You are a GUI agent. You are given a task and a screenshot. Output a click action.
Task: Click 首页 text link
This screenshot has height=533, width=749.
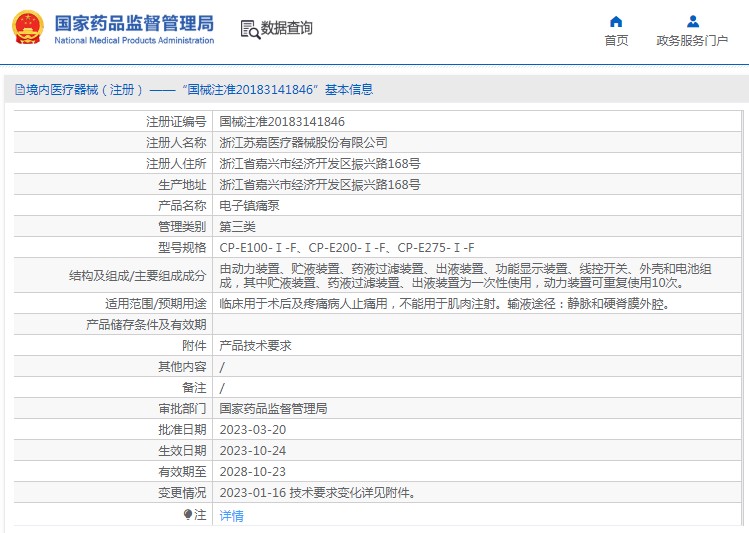(616, 41)
